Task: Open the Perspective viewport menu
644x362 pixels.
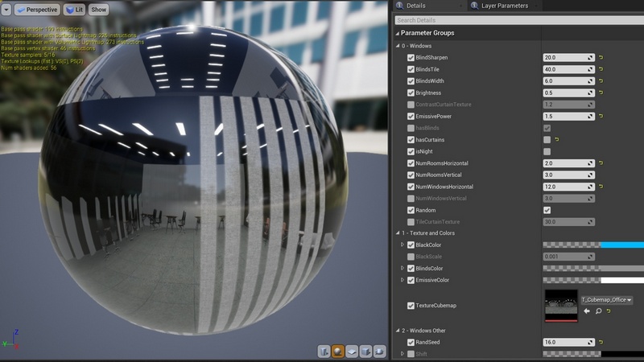Action: point(37,10)
